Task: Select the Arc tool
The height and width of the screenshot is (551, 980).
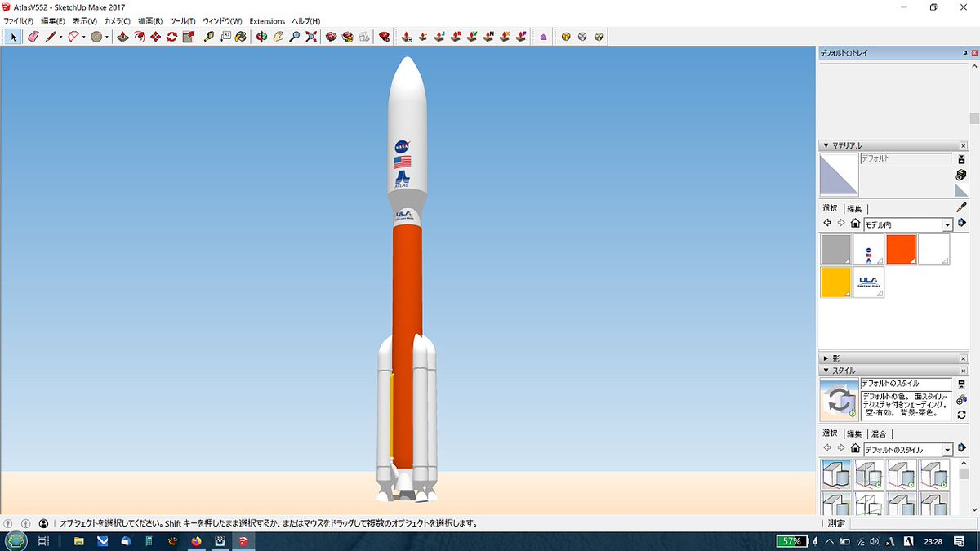Action: [73, 37]
